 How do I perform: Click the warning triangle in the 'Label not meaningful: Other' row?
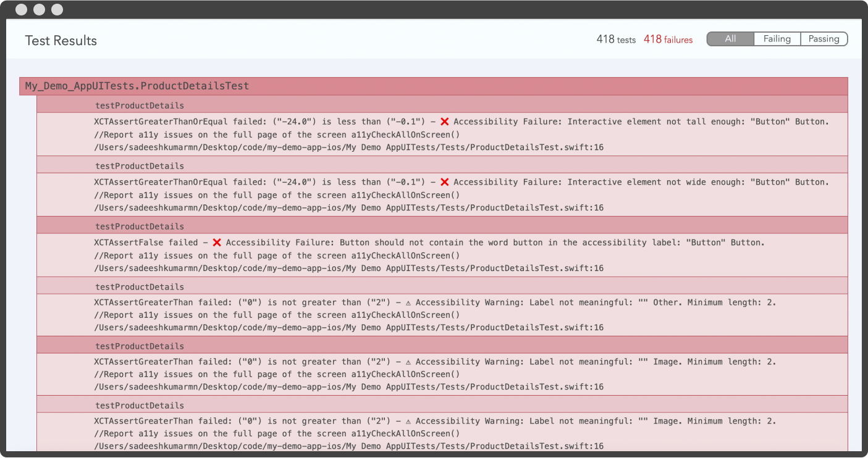pyautogui.click(x=408, y=302)
